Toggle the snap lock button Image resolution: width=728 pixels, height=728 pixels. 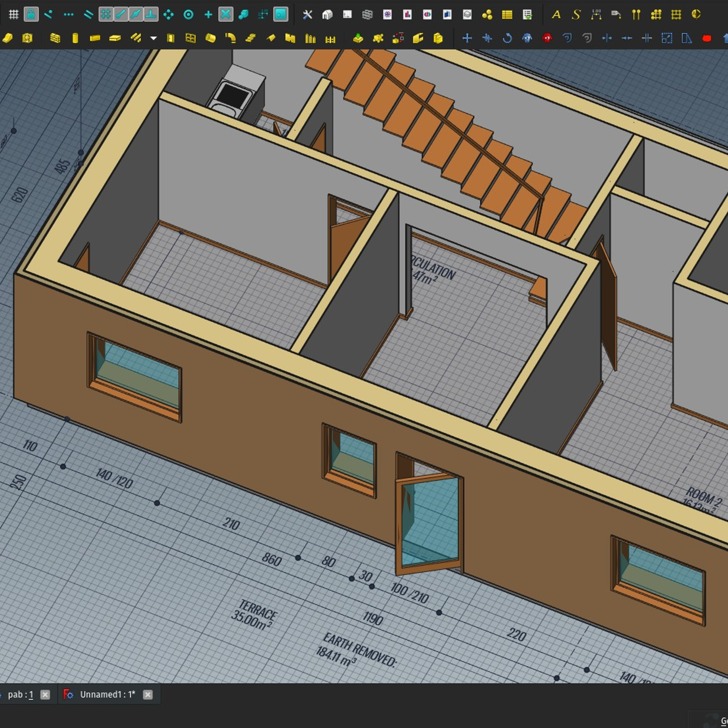[31, 15]
